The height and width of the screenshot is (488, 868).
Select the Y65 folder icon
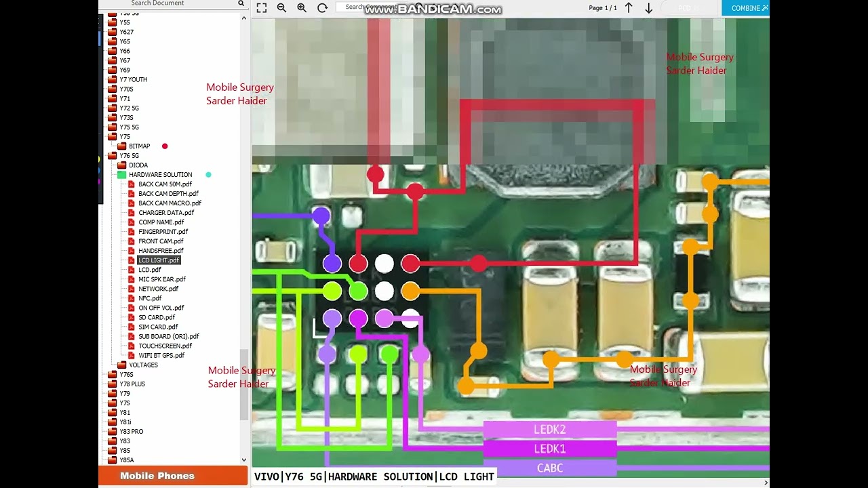(112, 41)
